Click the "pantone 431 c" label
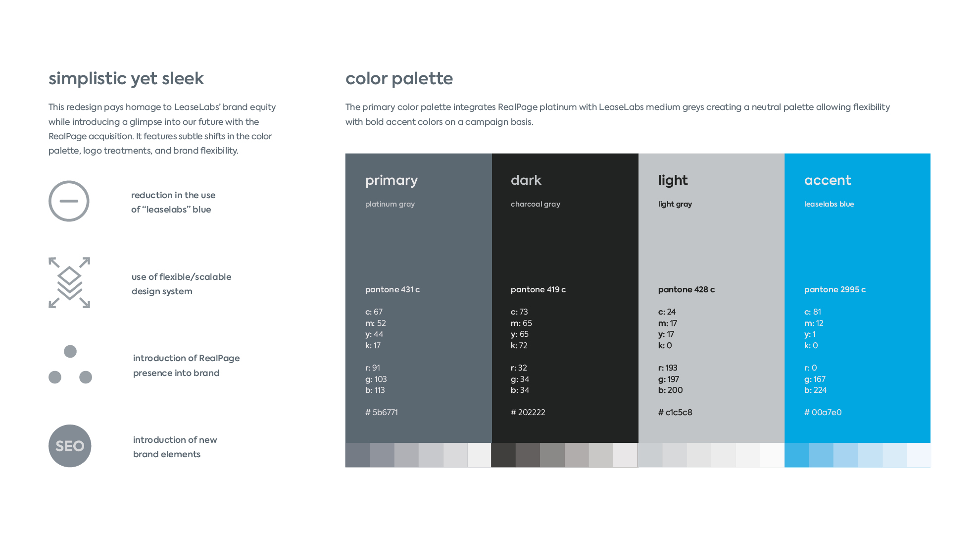The width and height of the screenshot is (980, 535). point(392,289)
